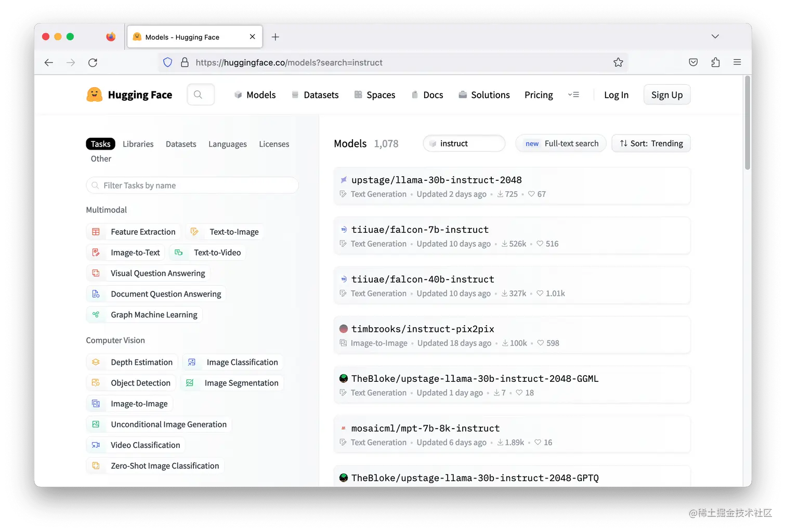Open timbrooks/instruct-pix2pix model
Screen dimensions: 786x532
512,335
